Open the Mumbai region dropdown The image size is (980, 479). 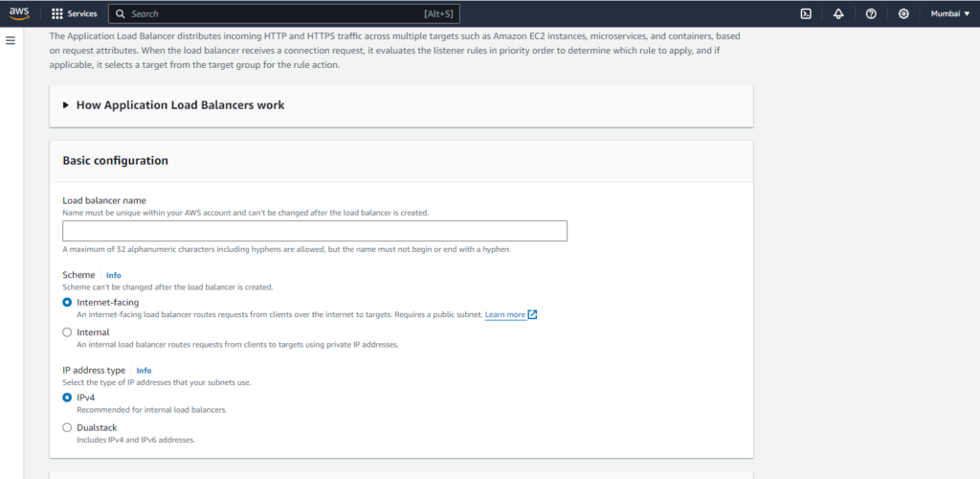coord(949,14)
